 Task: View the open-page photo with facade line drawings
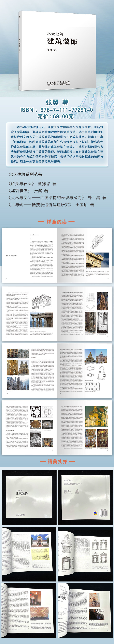click(85, 554)
